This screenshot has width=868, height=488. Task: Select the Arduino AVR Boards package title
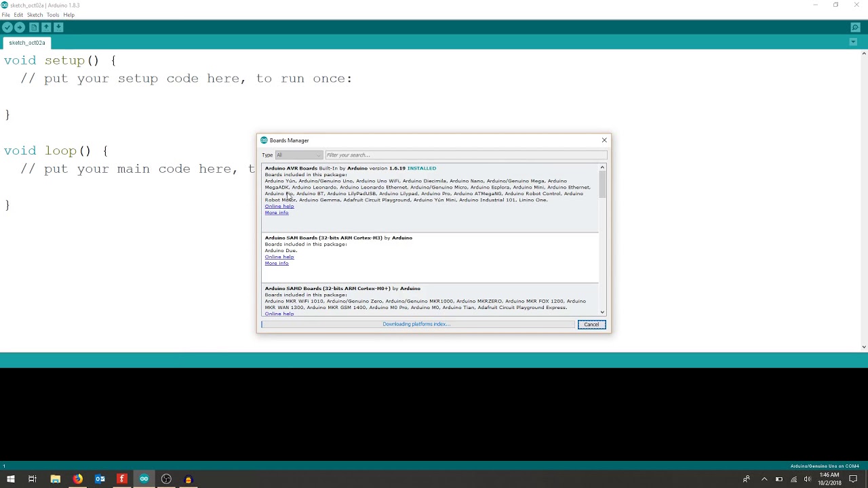coord(291,168)
